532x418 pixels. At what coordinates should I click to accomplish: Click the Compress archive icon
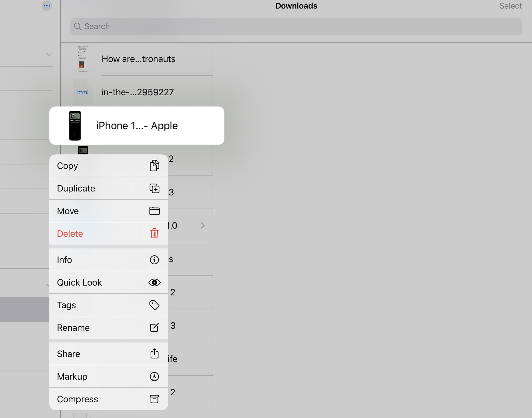[154, 399]
